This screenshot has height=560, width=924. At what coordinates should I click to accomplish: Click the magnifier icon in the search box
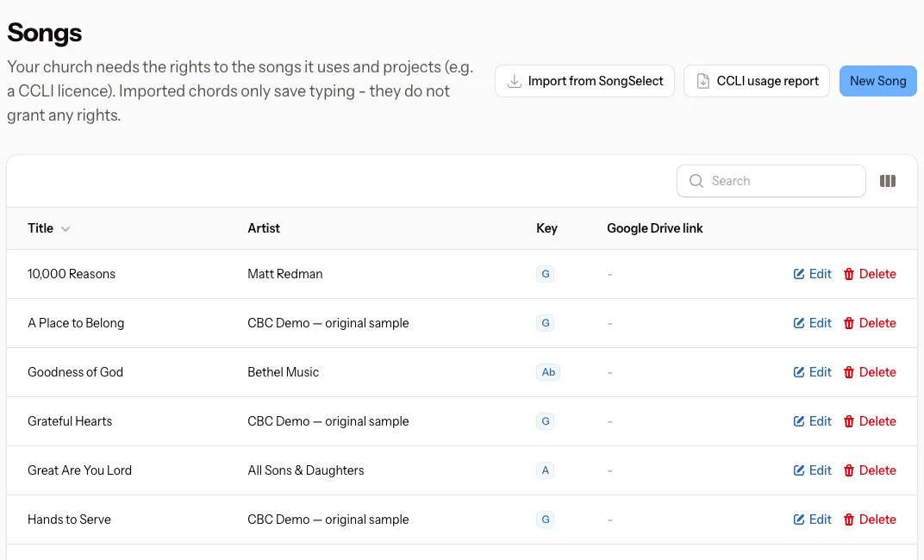click(x=696, y=181)
